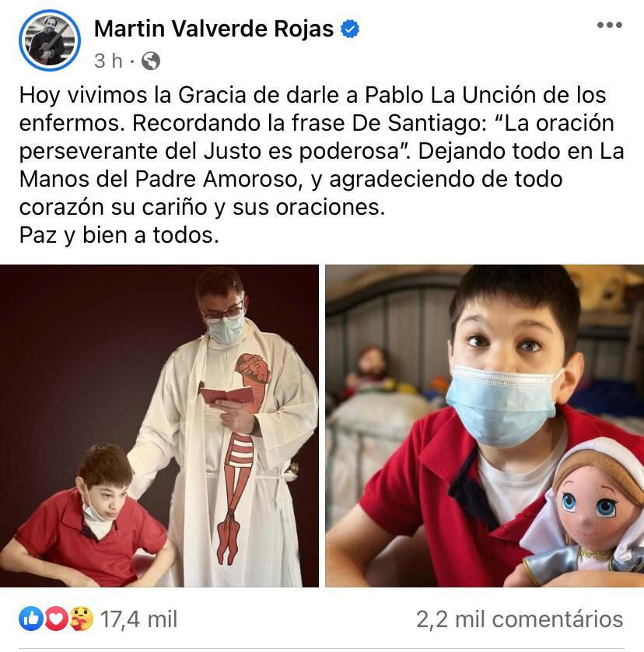Viewport: 644px width, 652px height.
Task: Open photo of boy with blue mask
Action: pyautogui.click(x=485, y=426)
